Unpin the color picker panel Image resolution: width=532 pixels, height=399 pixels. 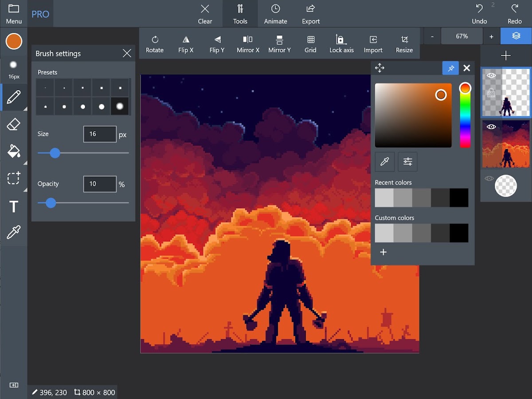tap(450, 68)
